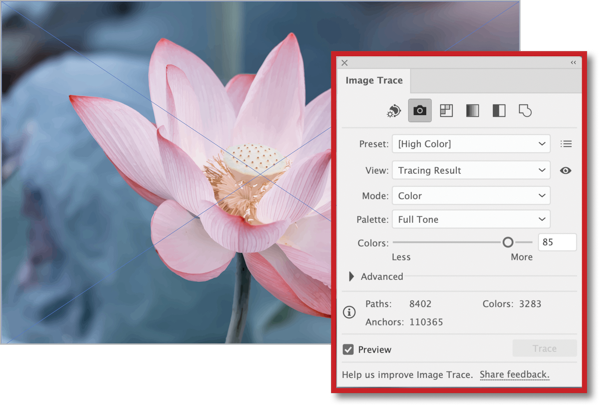This screenshot has height=406, width=600.
Task: Open the Preset dropdown showing High Color
Action: pos(471,144)
